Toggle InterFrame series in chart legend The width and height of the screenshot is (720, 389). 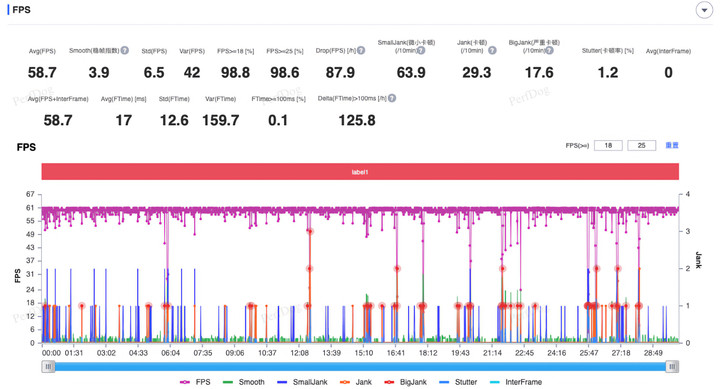pyautogui.click(x=516, y=382)
